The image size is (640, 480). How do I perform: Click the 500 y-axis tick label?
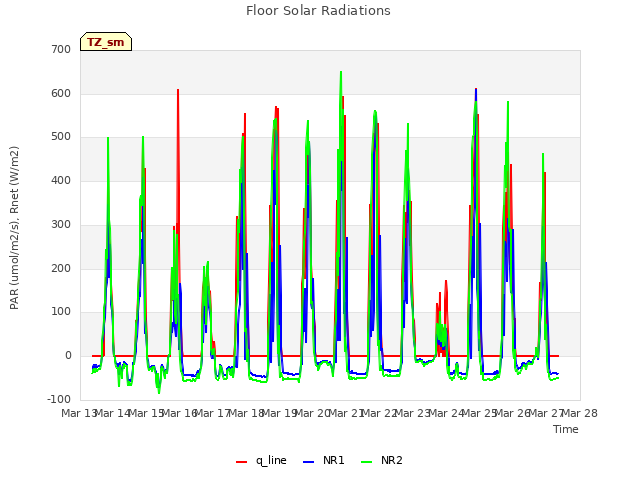pyautogui.click(x=61, y=137)
